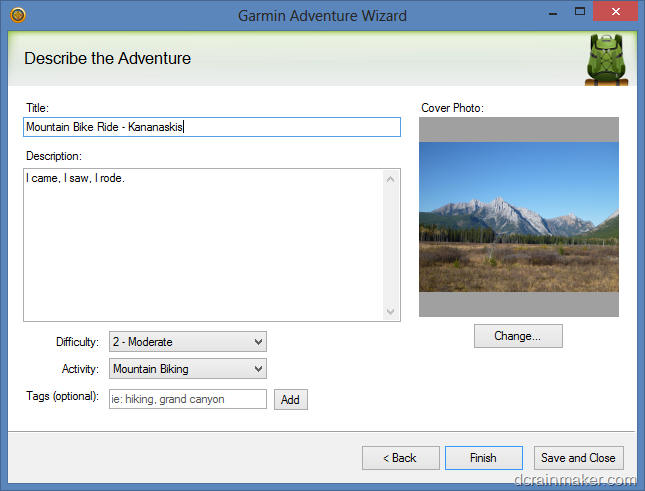Click the Tags optional input field

tap(188, 399)
